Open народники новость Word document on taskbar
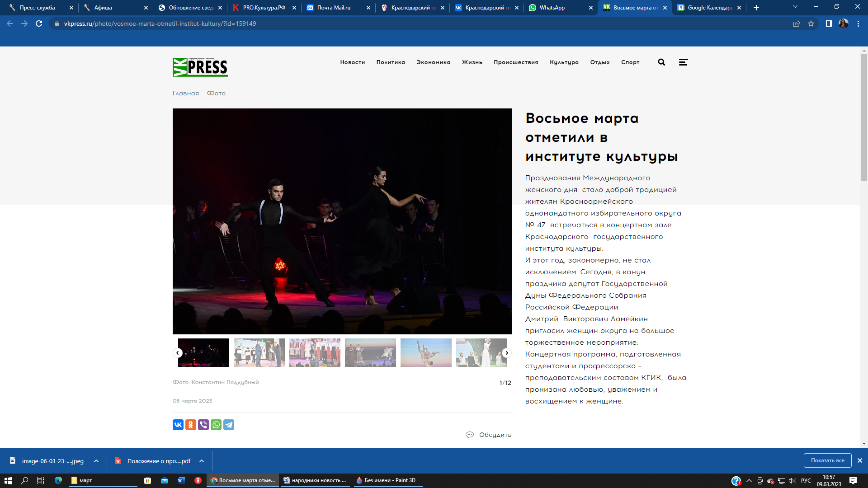 tap(314, 480)
